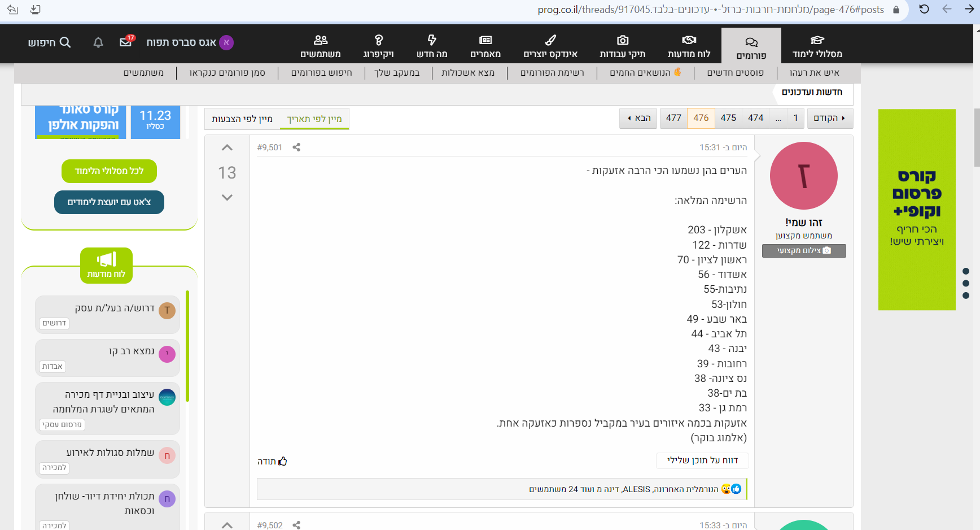Click סמן פורומים כנקראו in the sub-navigation

coord(228,73)
